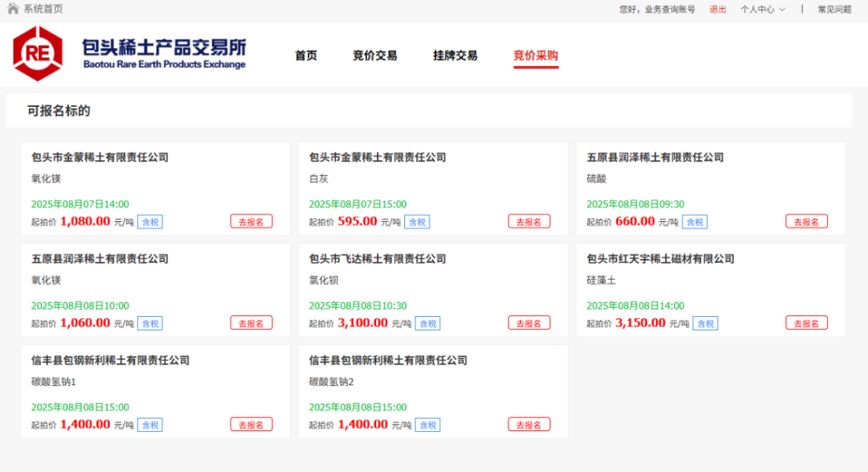Click 去报名 on the 硅藻土 listing

click(807, 323)
